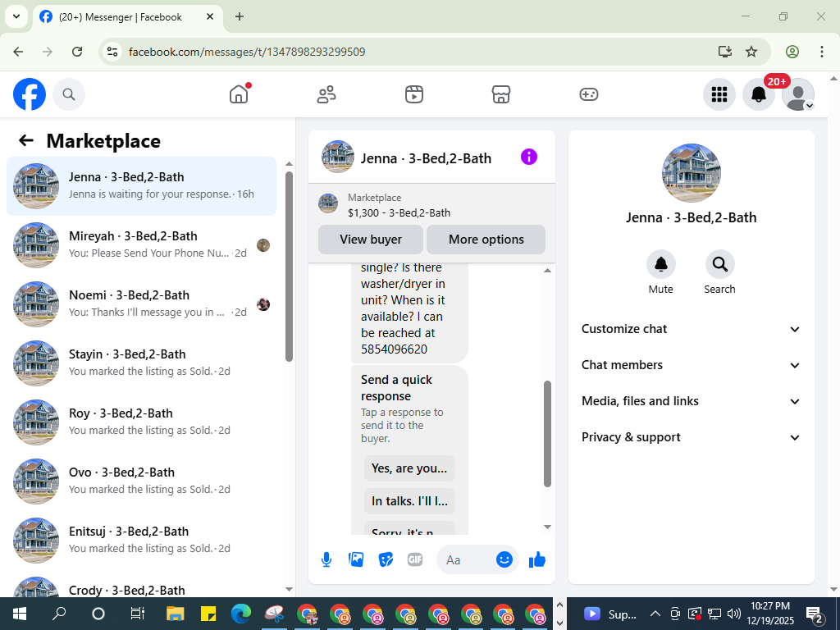Screen dimensions: 840x630
Task: Expand the Customize chat section
Action: coord(691,329)
